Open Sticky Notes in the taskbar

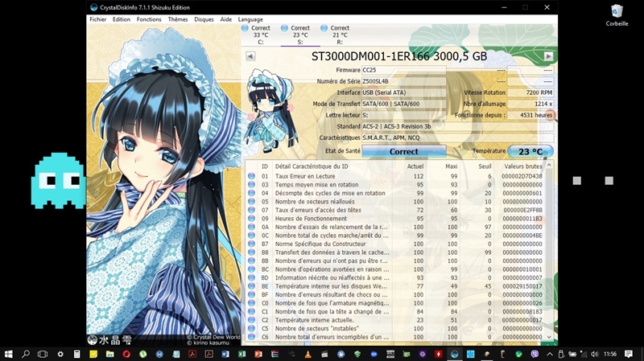pos(93,354)
